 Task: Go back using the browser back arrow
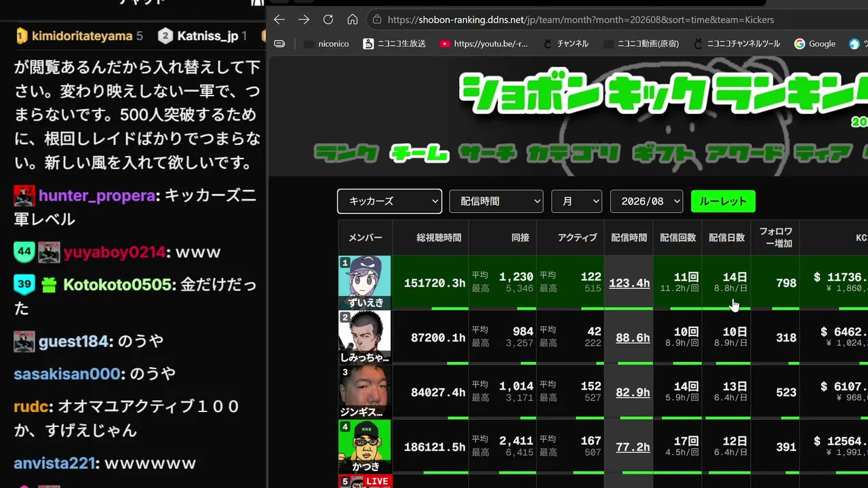pyautogui.click(x=279, y=20)
